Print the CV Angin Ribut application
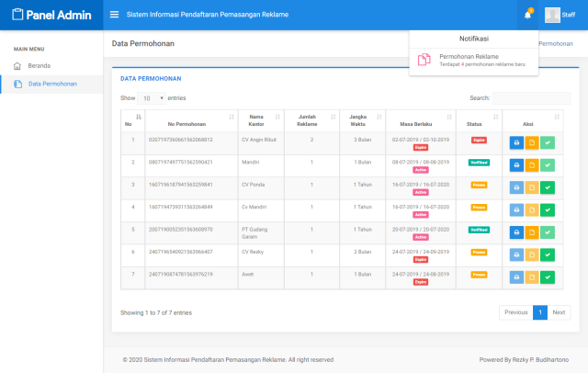Image resolution: width=588 pixels, height=373 pixels. pos(516,141)
